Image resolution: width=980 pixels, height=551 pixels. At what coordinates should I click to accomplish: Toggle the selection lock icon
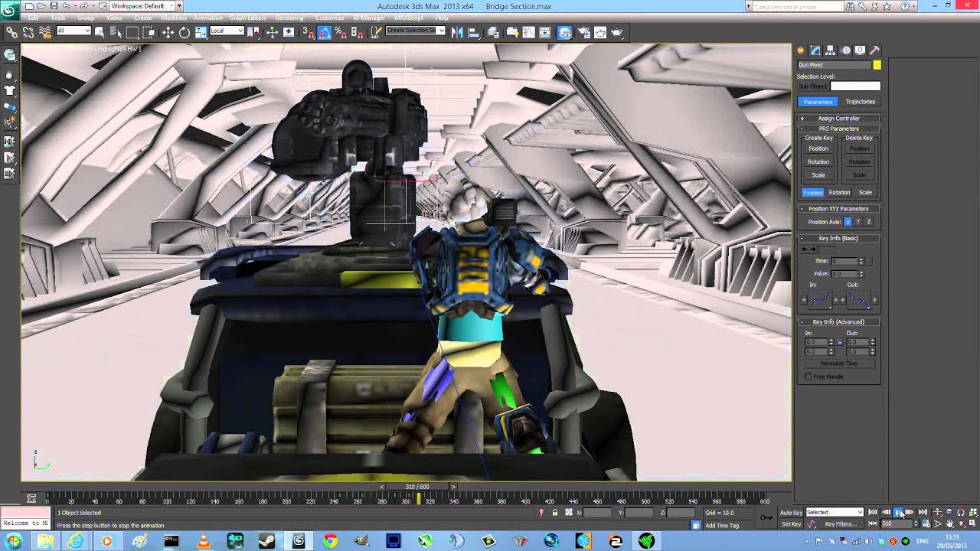tap(555, 513)
